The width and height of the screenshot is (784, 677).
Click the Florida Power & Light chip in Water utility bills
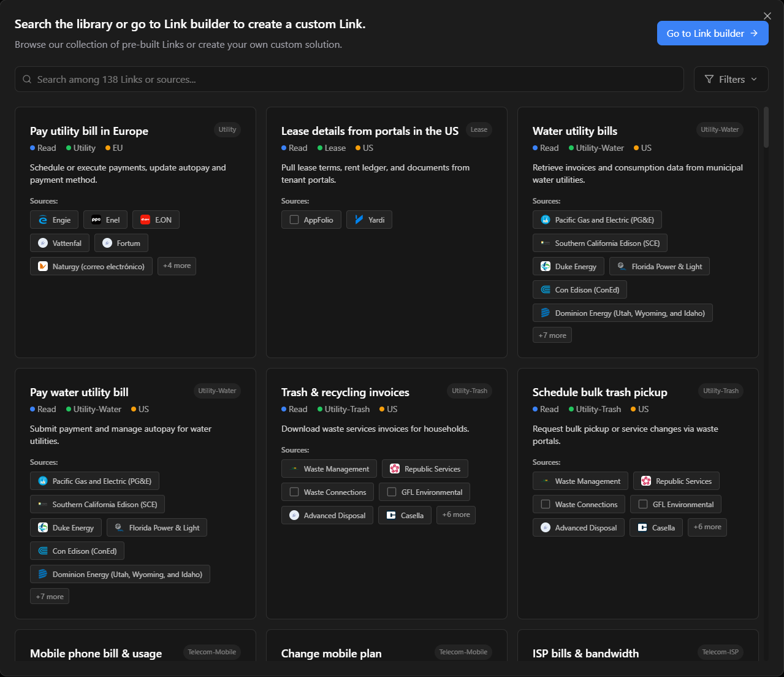(x=660, y=267)
